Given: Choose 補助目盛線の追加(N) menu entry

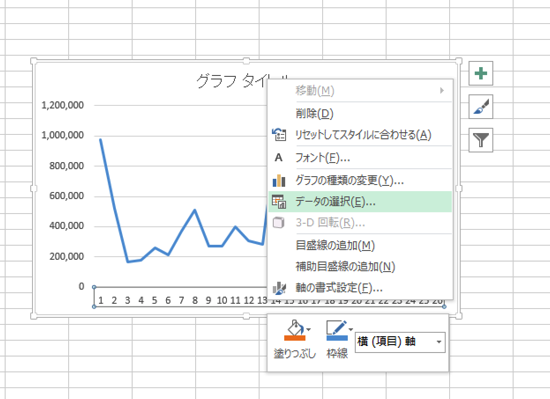Looking at the screenshot, I should click(x=360, y=266).
